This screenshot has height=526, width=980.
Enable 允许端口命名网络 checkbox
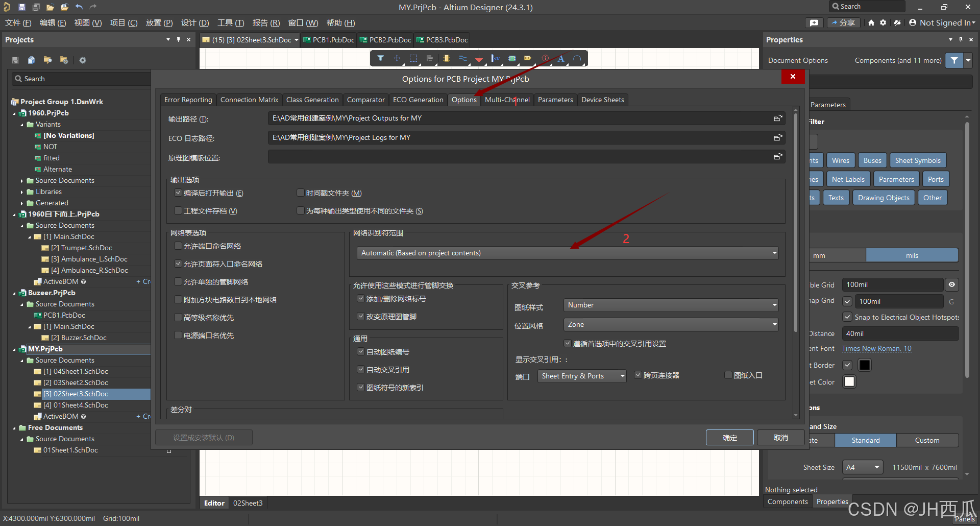click(178, 246)
